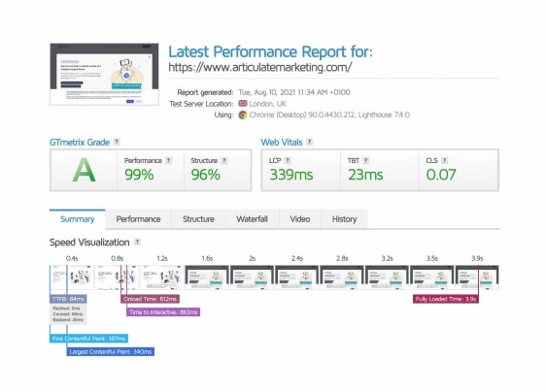Viewport: 546px width, 392px height.
Task: Click the 0.07 CLS value
Action: point(441,175)
